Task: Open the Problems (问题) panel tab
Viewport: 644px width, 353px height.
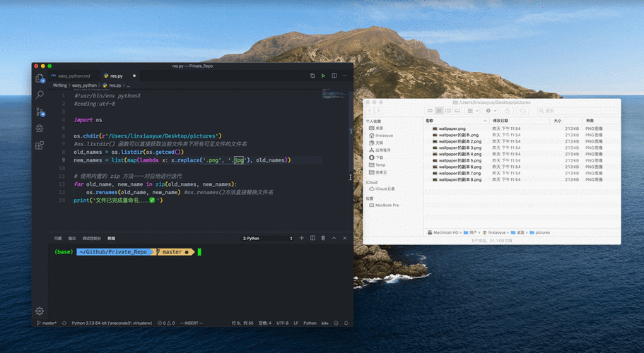Action: click(58, 238)
